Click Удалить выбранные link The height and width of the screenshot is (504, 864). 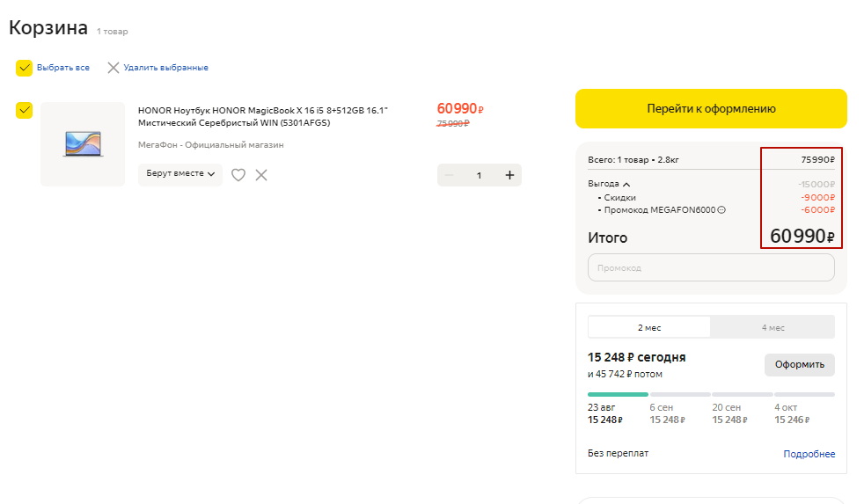pos(166,68)
